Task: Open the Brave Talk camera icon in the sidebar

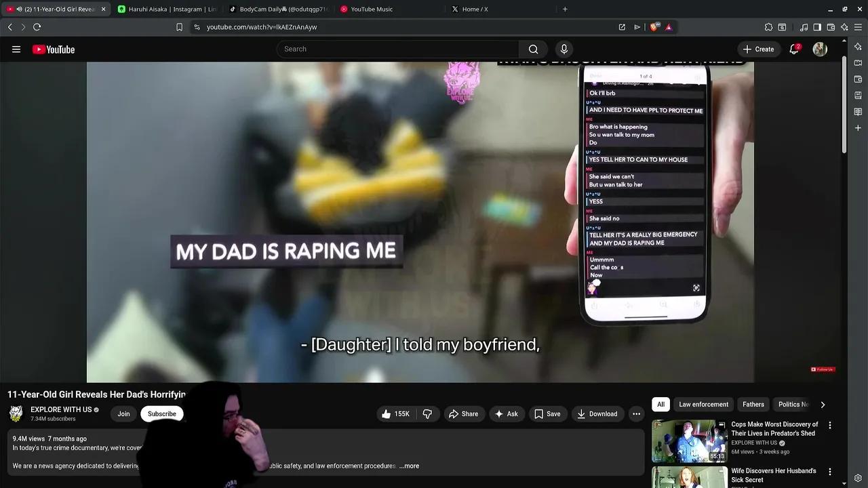Action: point(859,63)
